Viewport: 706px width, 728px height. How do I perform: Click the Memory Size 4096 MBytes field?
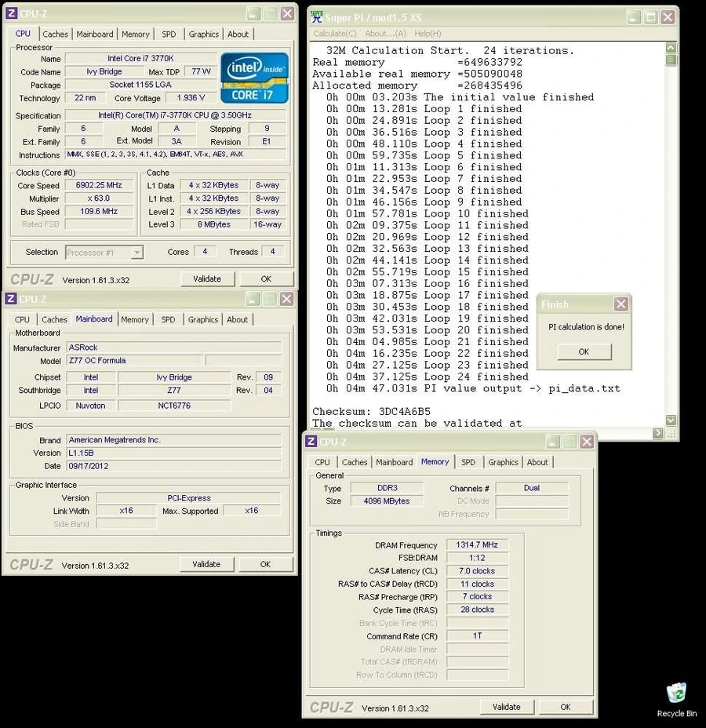[387, 501]
